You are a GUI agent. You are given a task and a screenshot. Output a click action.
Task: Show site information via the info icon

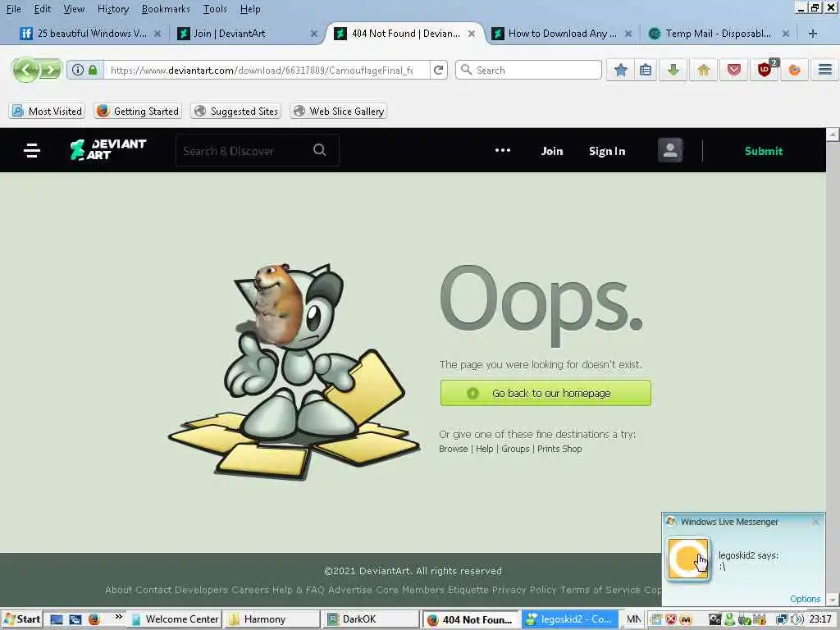coord(78,70)
